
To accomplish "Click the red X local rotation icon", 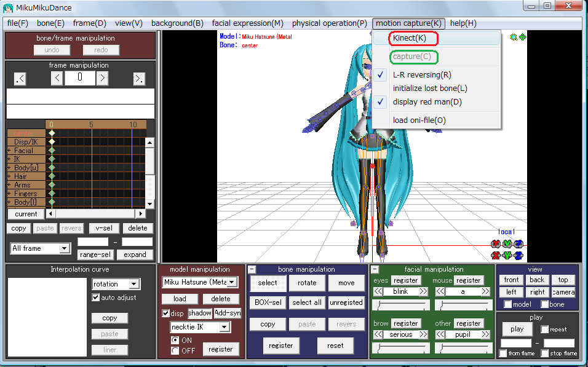I will [496, 244].
